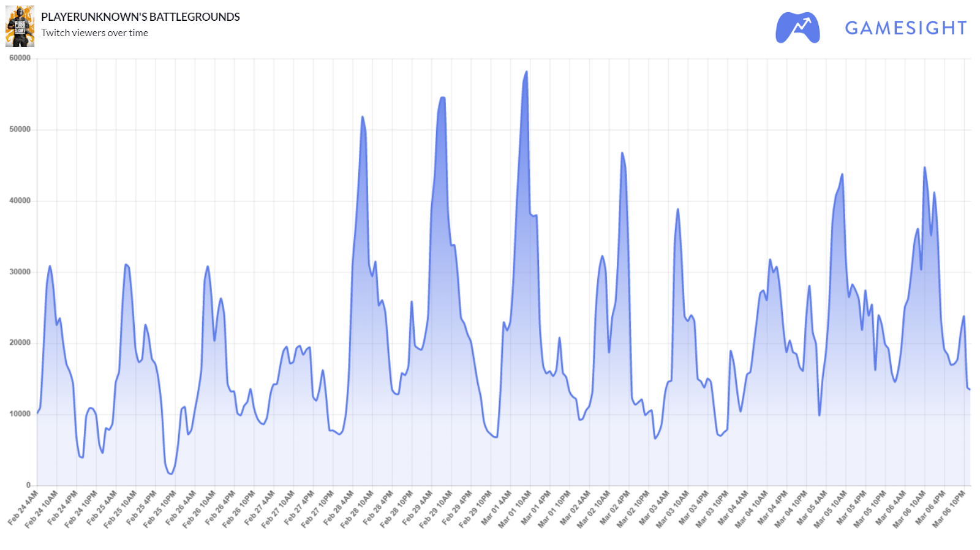Click the 'Feb 25 10AM' axis label
The image size is (980, 550).
tap(121, 508)
